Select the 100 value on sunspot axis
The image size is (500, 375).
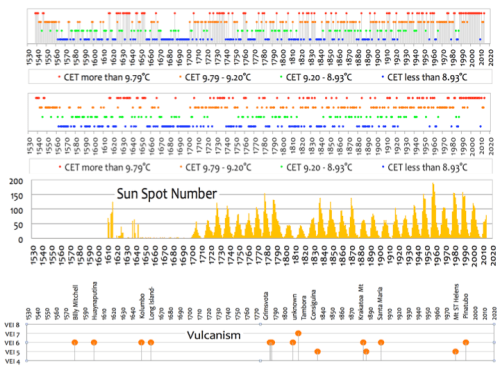coord(17,211)
